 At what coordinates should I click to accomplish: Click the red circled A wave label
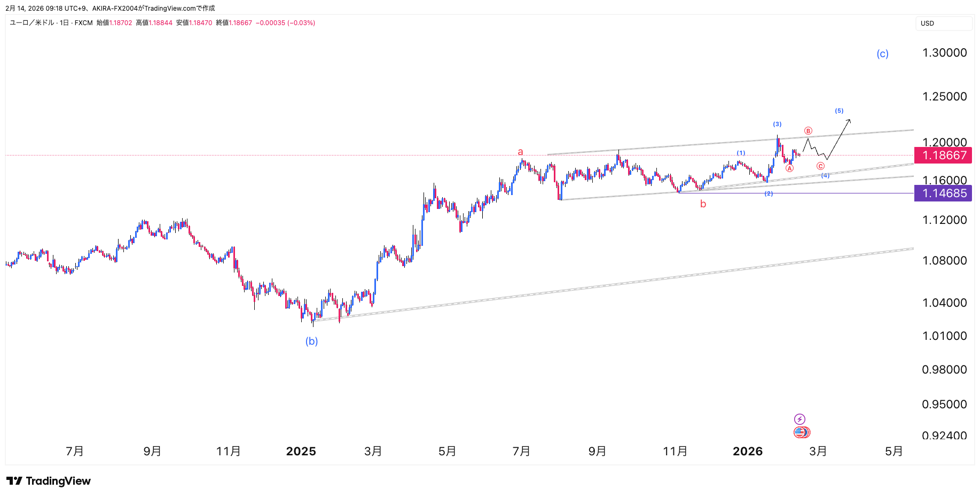click(789, 168)
